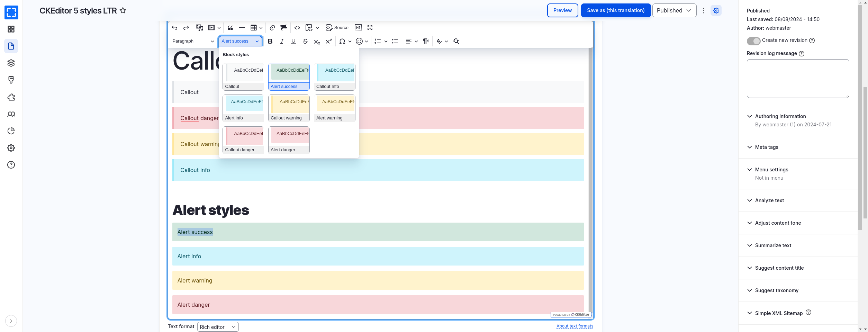Open the Paragraph heading dropdown
Viewport: 868px width, 332px height.
pos(193,41)
